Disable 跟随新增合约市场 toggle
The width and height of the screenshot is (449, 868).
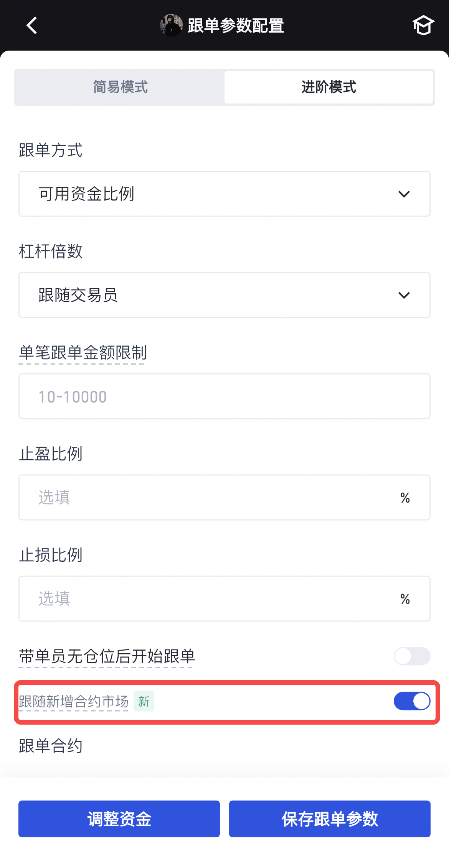tap(412, 701)
